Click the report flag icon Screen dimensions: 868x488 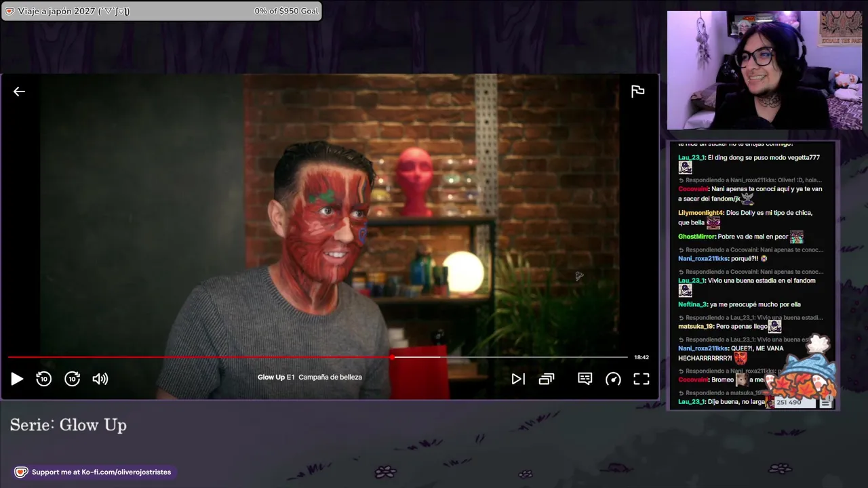coord(637,91)
